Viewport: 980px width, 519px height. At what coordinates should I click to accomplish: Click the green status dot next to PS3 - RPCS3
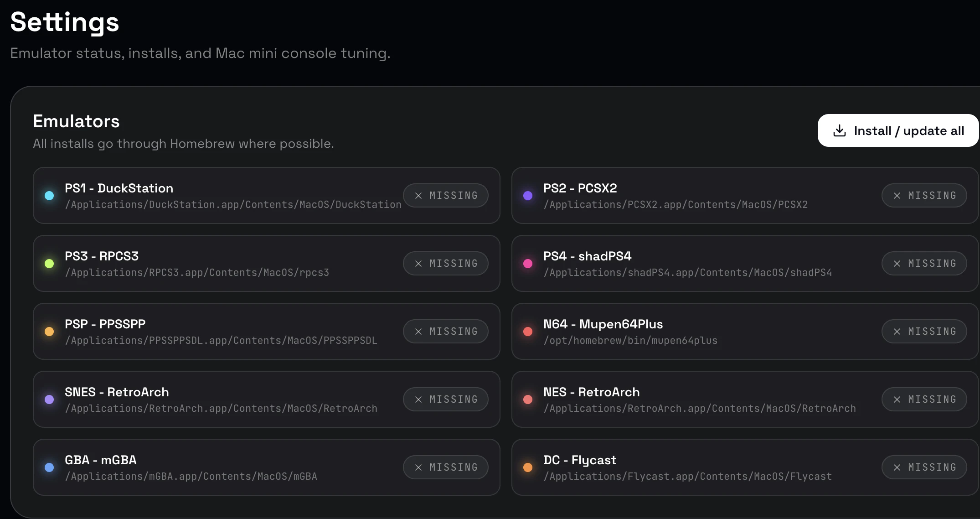50,263
